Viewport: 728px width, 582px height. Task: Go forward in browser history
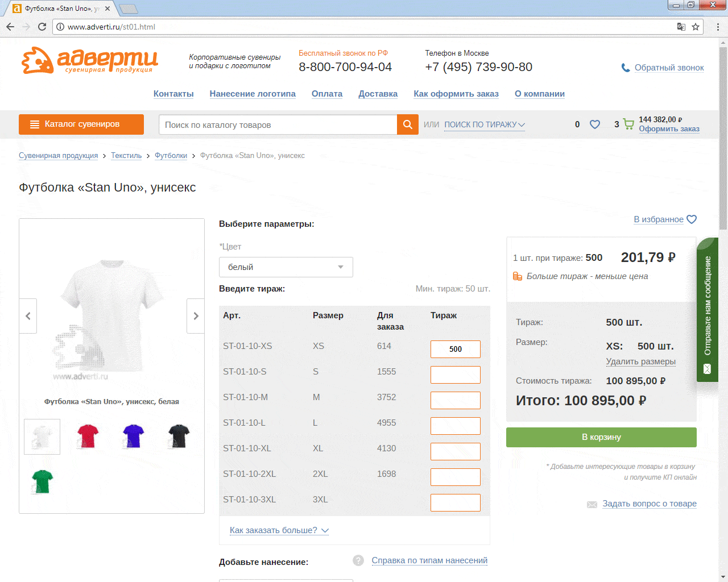pos(26,27)
